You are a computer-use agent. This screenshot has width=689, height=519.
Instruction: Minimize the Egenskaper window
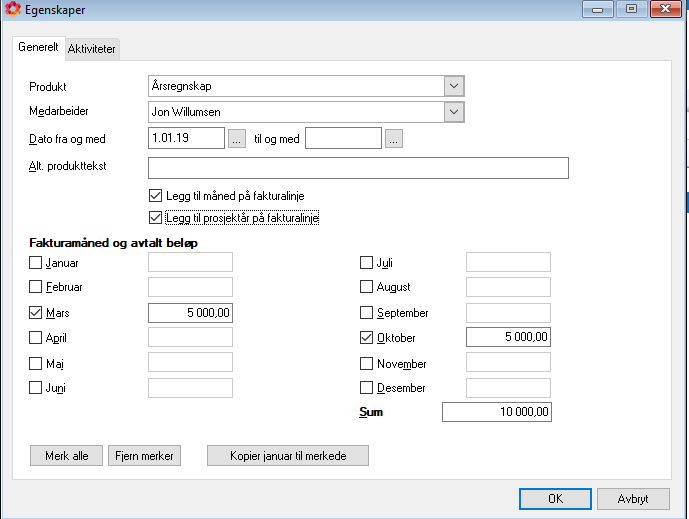598,9
